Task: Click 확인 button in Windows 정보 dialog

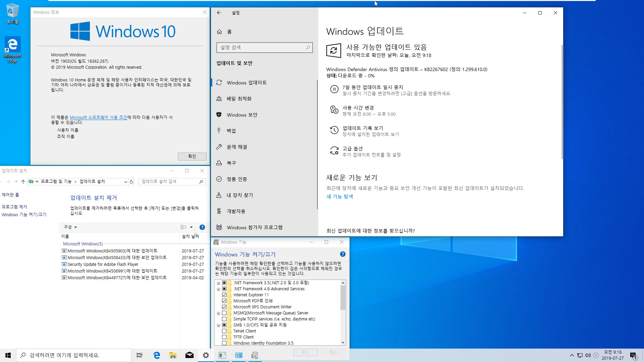Action: coord(192,157)
